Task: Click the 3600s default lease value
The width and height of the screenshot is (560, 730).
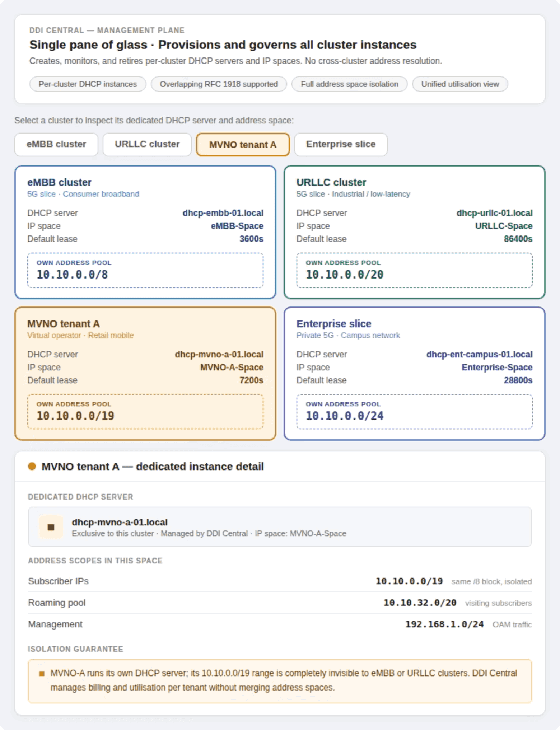Action: pyautogui.click(x=251, y=239)
